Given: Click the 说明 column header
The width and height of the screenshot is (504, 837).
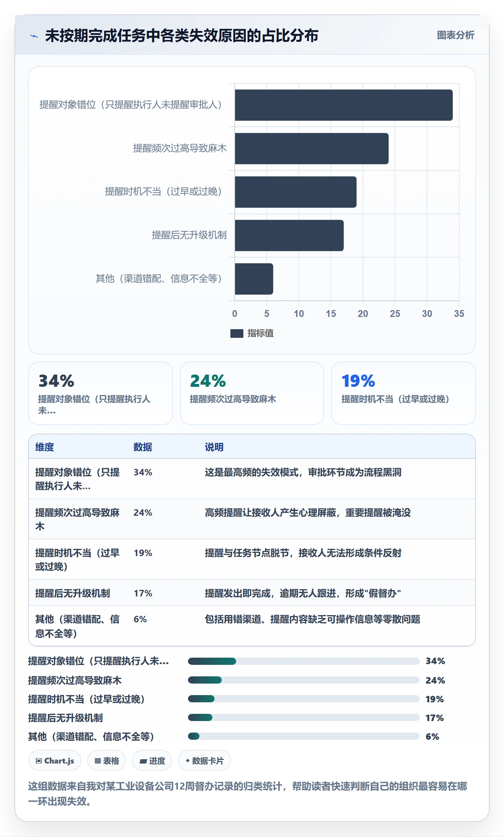Looking at the screenshot, I should click(x=214, y=447).
